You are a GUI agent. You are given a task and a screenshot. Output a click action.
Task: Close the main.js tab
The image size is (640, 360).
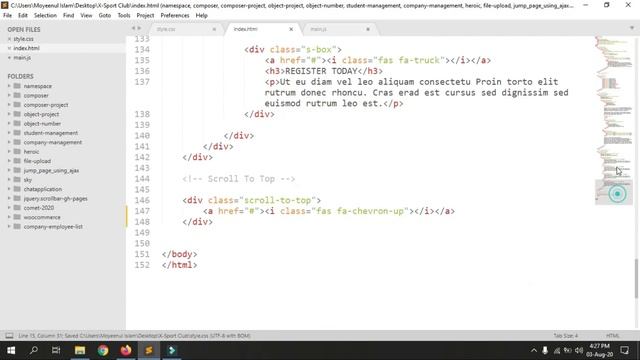368,29
